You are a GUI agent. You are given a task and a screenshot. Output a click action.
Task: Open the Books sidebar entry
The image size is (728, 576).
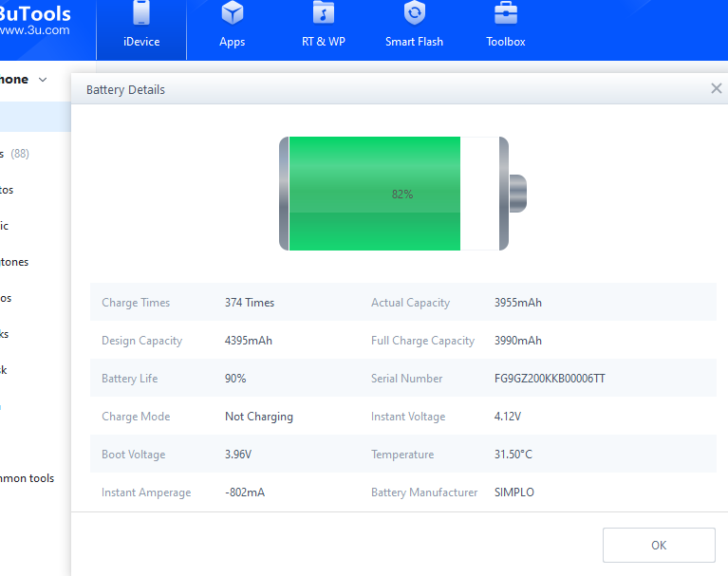click(x=5, y=334)
